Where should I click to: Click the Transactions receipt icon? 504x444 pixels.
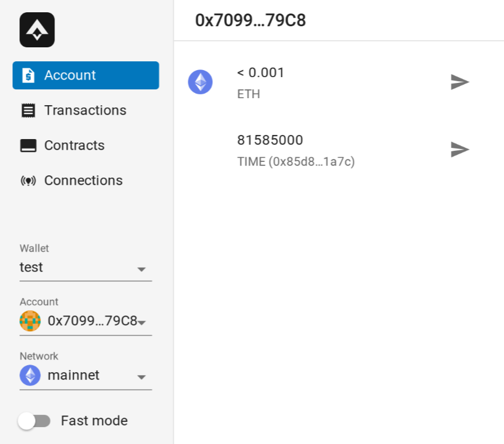28,110
